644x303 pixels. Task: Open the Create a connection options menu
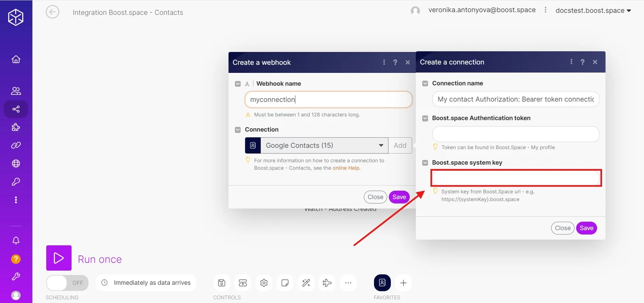(571, 62)
